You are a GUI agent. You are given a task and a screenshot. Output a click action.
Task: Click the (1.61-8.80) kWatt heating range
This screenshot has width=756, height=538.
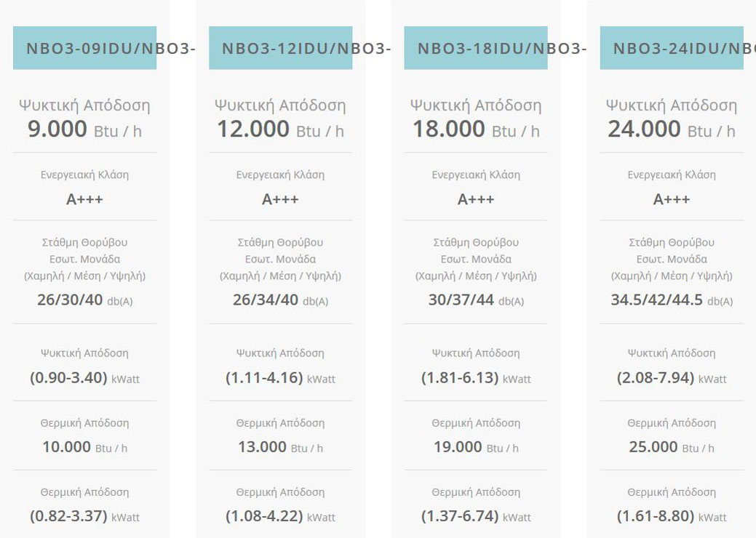[672, 516]
